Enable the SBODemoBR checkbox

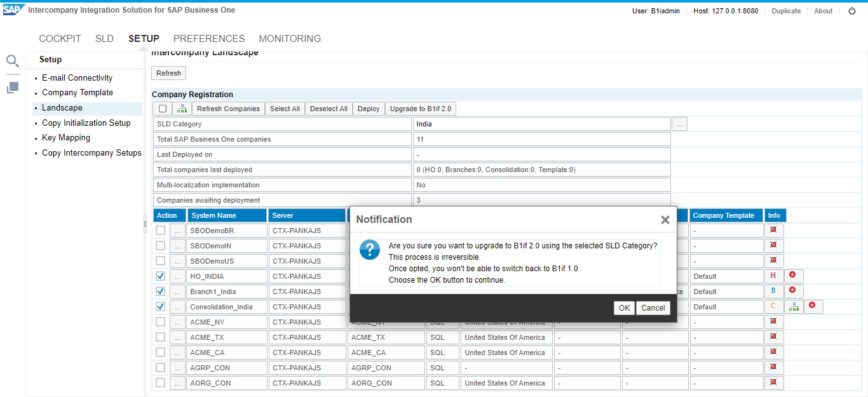(161, 231)
